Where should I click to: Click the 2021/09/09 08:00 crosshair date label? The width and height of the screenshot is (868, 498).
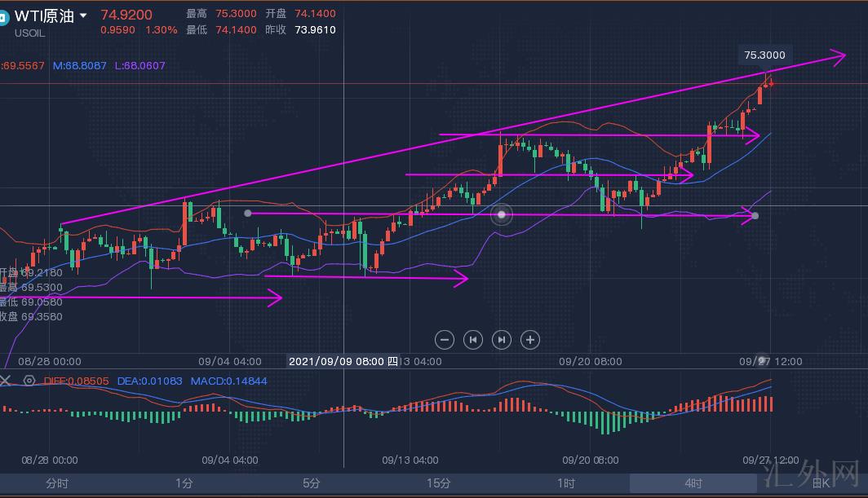point(343,361)
